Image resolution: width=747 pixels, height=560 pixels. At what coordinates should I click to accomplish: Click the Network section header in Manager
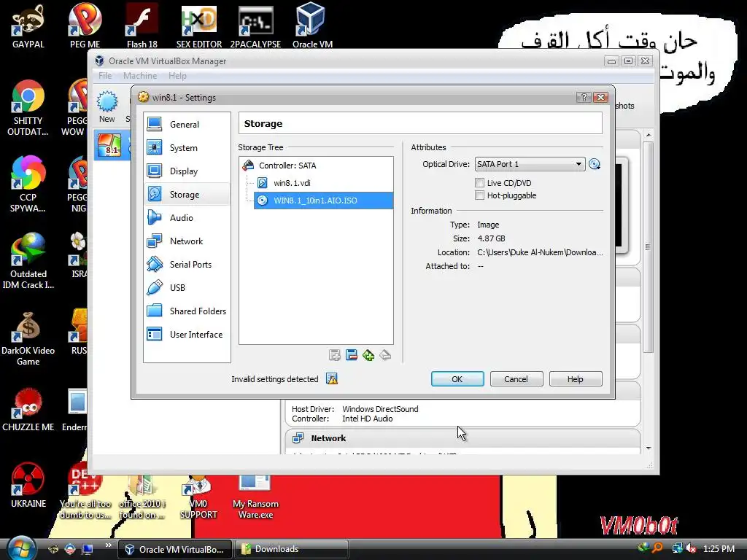click(x=462, y=438)
